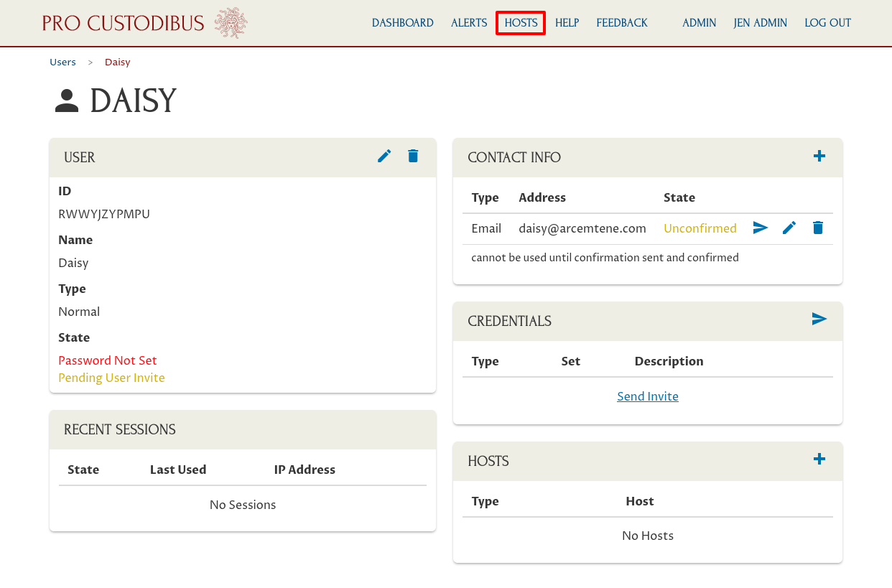Open the Feedback page
The image size is (892, 588).
(622, 23)
